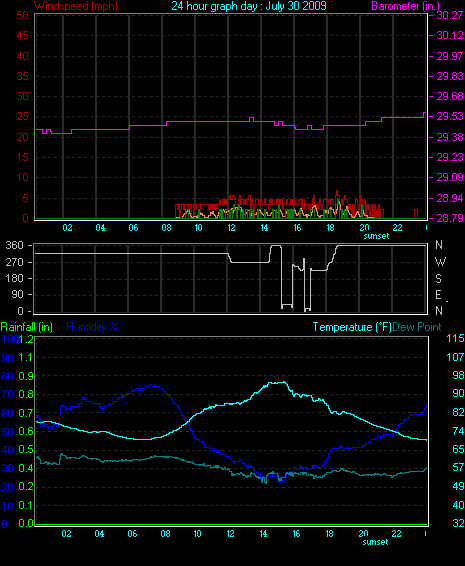Select temperature axis value 115
This screenshot has height=566, width=465.
point(455,338)
